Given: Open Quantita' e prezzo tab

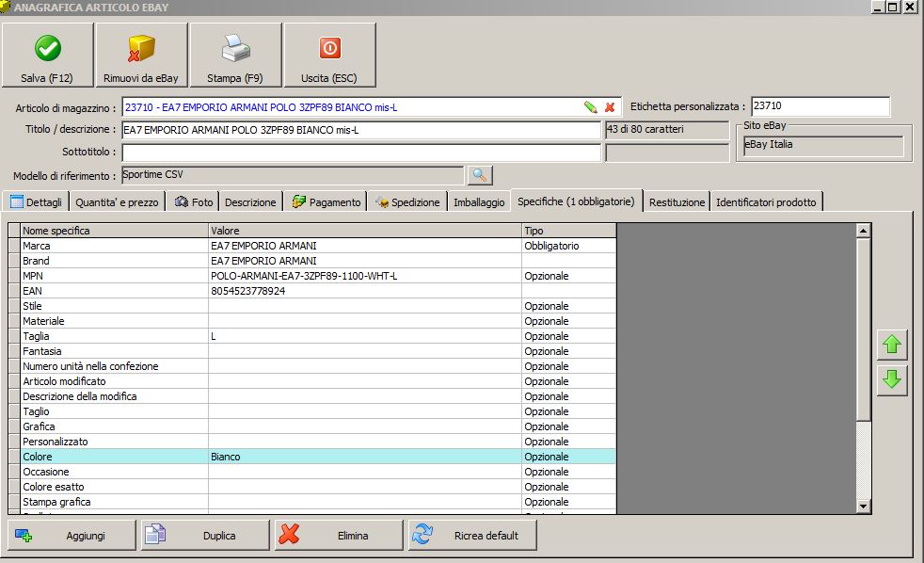Looking at the screenshot, I should pyautogui.click(x=117, y=202).
